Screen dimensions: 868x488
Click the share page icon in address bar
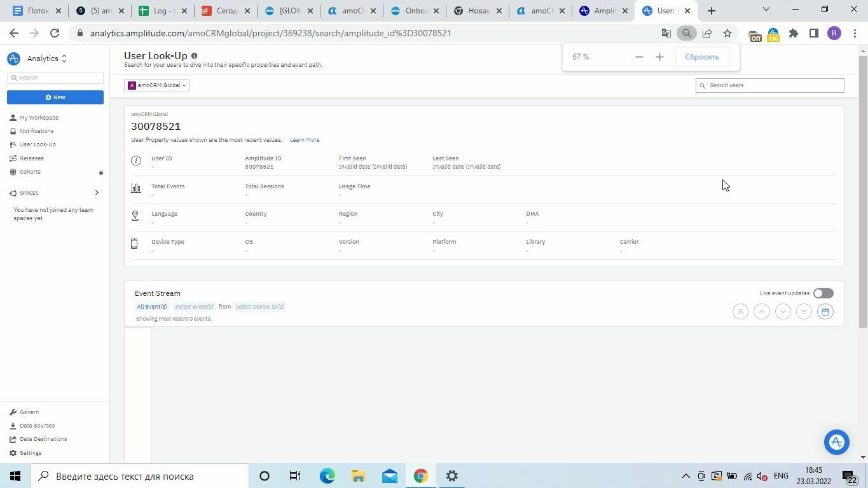tap(707, 33)
